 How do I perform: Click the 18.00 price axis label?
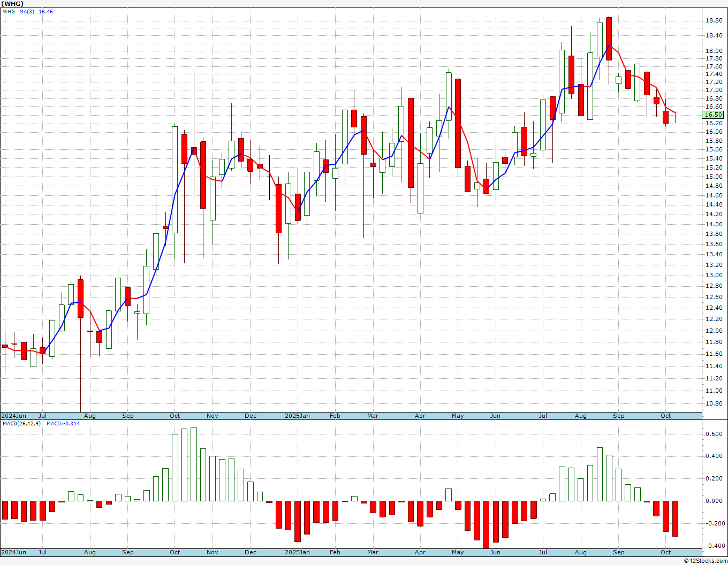point(714,51)
